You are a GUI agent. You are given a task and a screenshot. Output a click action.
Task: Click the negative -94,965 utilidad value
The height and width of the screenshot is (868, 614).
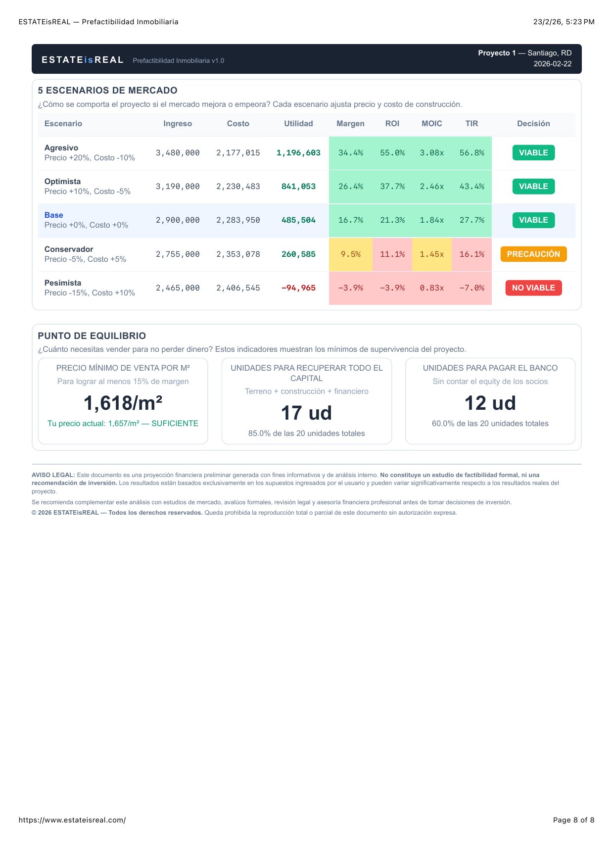[298, 288]
